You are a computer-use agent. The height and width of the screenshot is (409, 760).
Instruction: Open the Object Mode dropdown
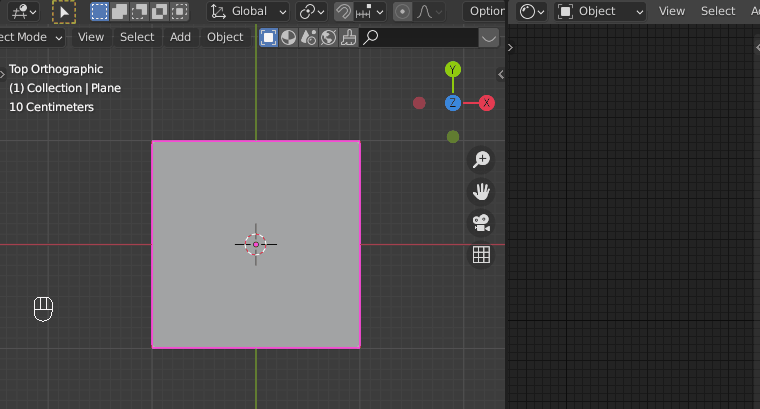point(32,37)
